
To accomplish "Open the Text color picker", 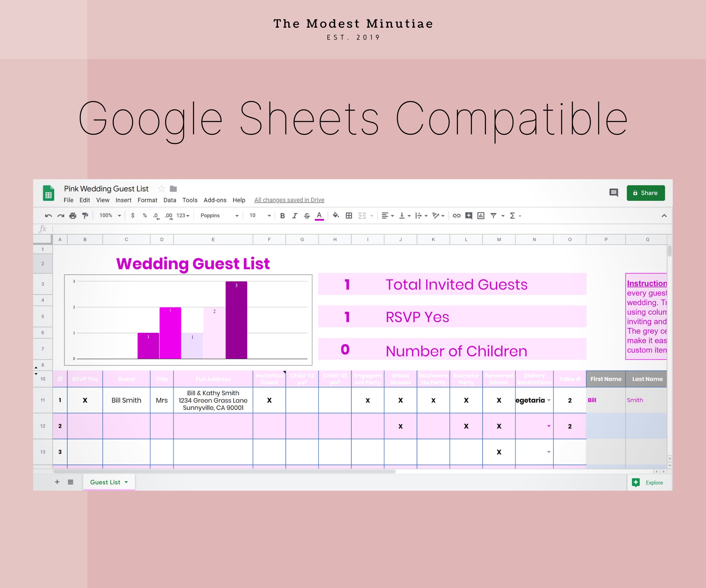I will coord(319,216).
